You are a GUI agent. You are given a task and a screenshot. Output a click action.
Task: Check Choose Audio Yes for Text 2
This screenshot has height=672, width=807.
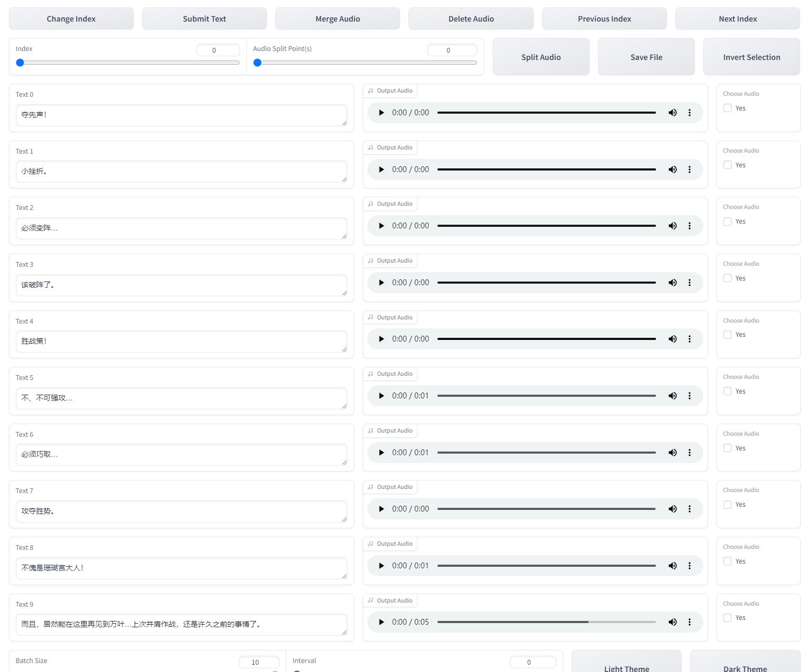coord(728,222)
